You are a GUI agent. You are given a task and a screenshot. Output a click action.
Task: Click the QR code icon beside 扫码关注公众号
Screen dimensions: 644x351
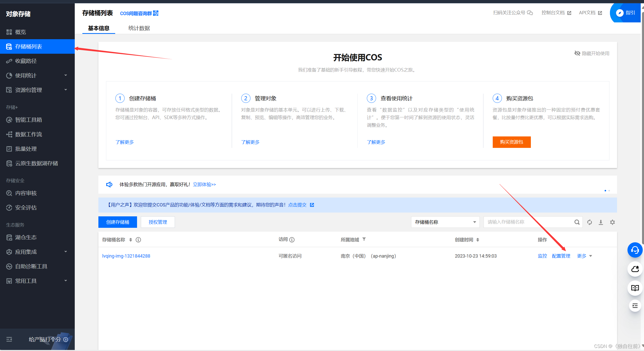point(531,12)
